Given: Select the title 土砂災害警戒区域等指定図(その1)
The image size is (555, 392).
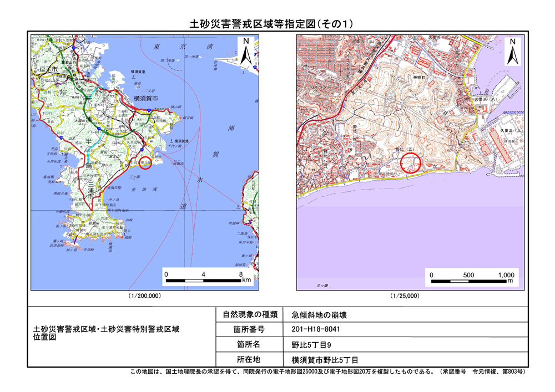Looking at the screenshot, I should coord(272,23).
